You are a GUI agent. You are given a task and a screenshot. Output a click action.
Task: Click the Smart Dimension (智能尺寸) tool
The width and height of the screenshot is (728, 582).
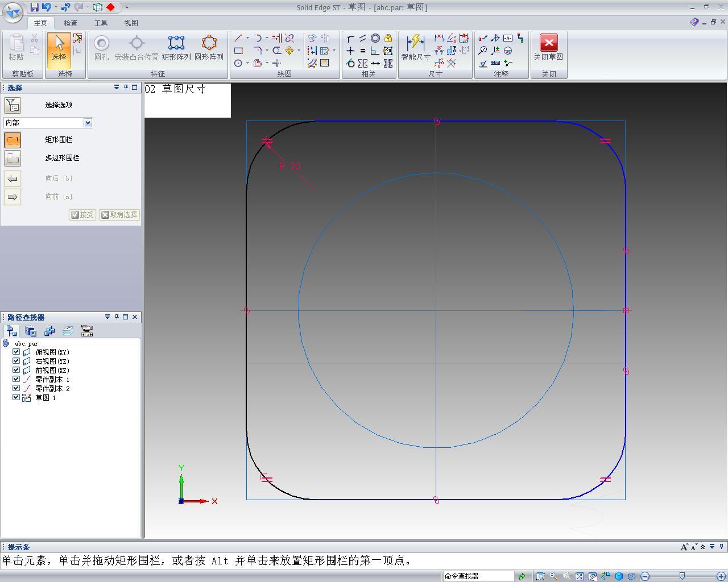(x=416, y=47)
